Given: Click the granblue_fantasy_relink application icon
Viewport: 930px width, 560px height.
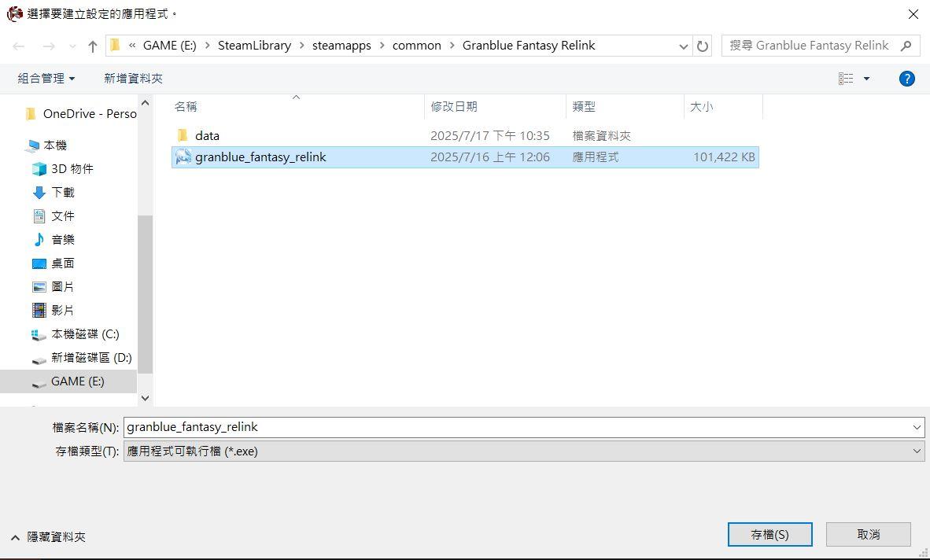Looking at the screenshot, I should point(183,157).
